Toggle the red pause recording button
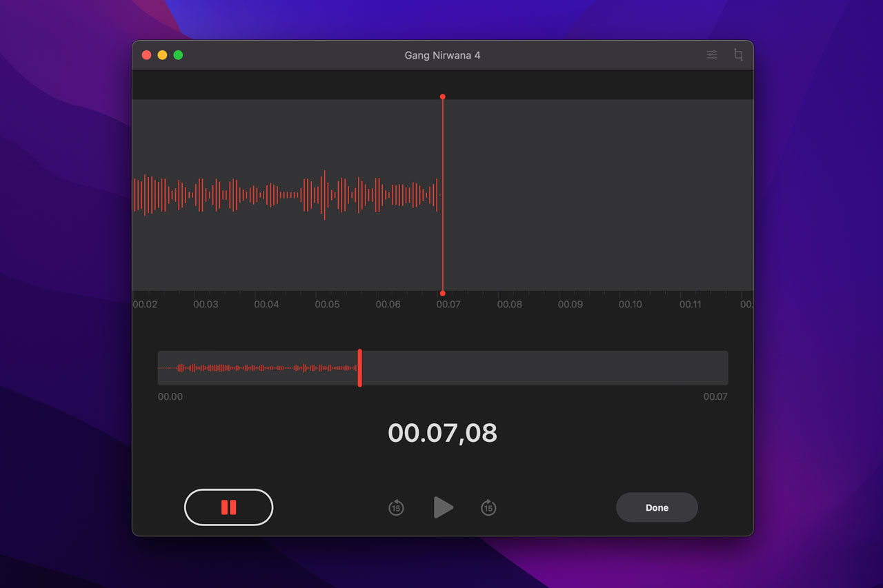The height and width of the screenshot is (588, 883). [228, 507]
